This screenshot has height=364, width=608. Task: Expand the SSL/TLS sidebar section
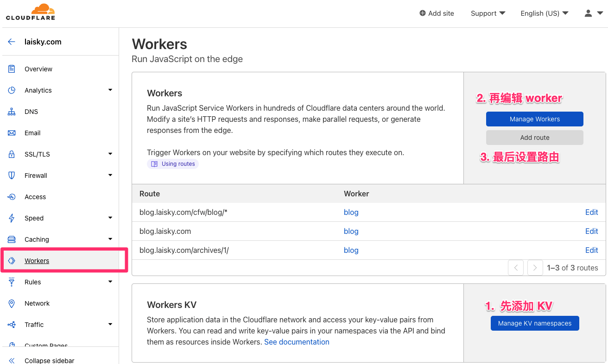coord(110,154)
